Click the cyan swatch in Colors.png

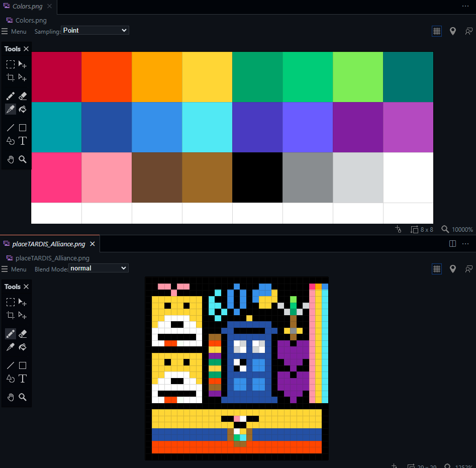pyautogui.click(x=207, y=127)
